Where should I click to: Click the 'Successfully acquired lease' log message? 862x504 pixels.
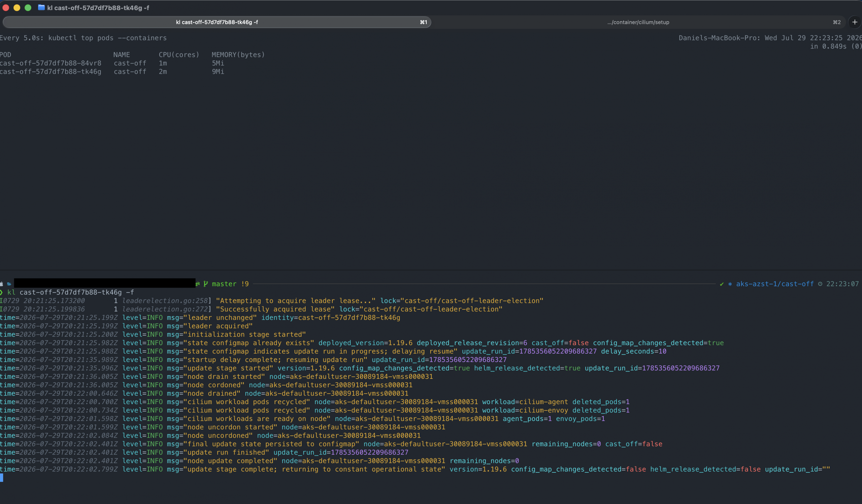click(x=275, y=309)
